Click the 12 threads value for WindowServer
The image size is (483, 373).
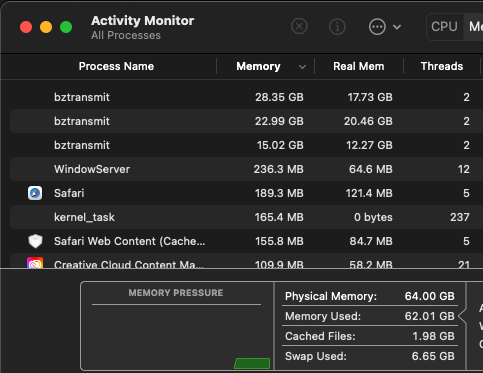[464, 169]
